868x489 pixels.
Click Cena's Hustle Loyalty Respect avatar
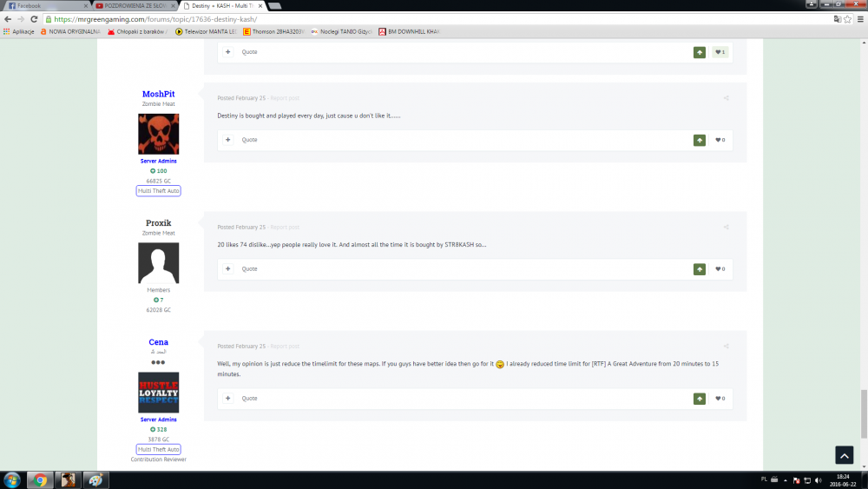tap(158, 393)
